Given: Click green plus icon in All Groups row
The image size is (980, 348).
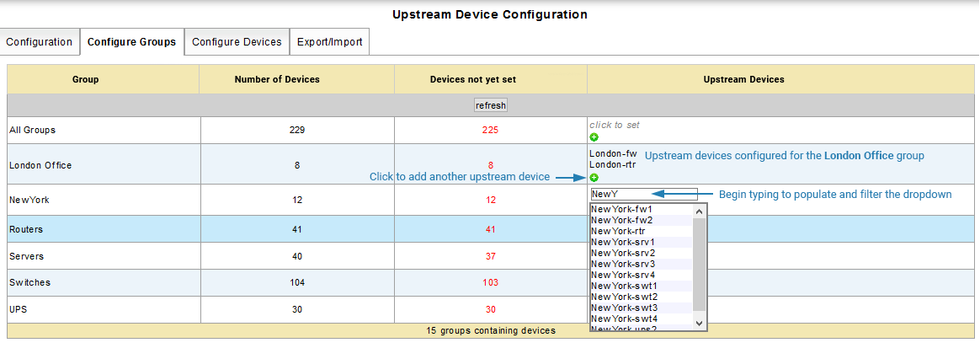Looking at the screenshot, I should coord(594,137).
